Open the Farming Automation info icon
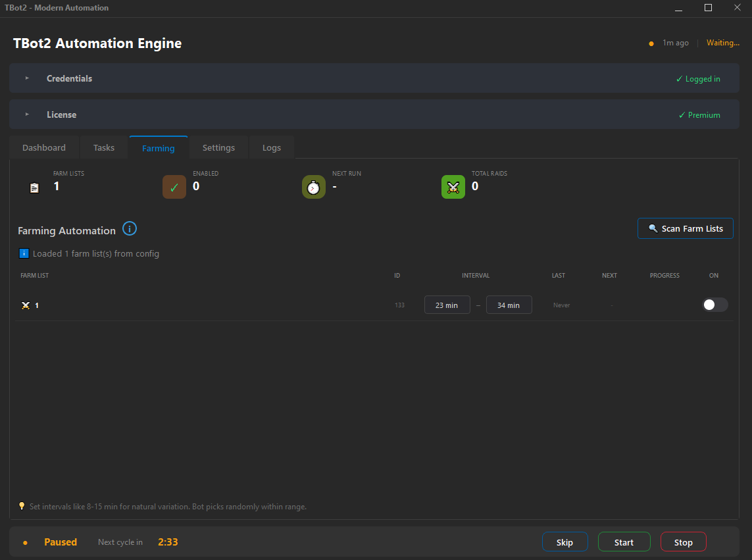The height and width of the screenshot is (560, 752). tap(129, 228)
